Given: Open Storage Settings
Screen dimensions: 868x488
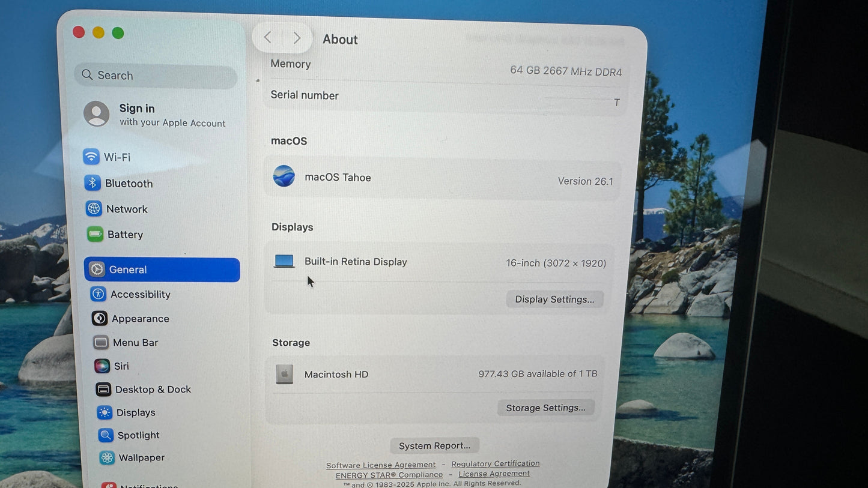Looking at the screenshot, I should click(x=545, y=407).
